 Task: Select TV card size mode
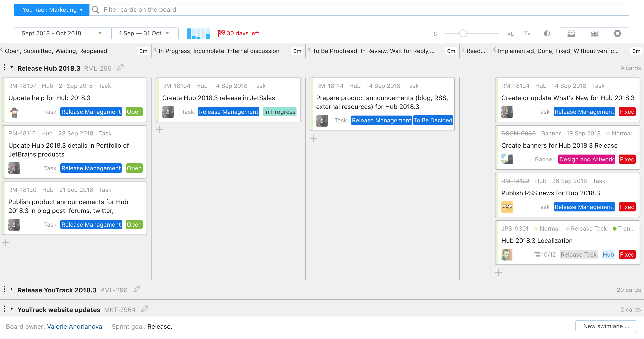point(527,34)
